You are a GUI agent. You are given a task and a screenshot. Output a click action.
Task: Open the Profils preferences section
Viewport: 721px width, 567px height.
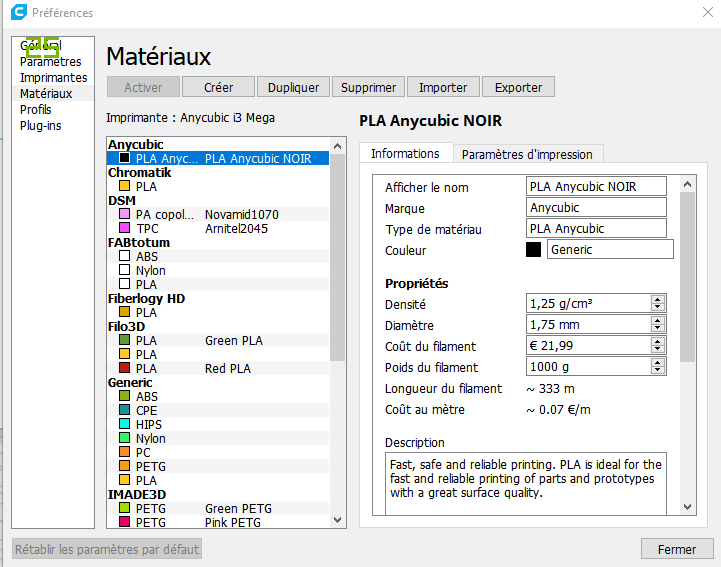[35, 110]
